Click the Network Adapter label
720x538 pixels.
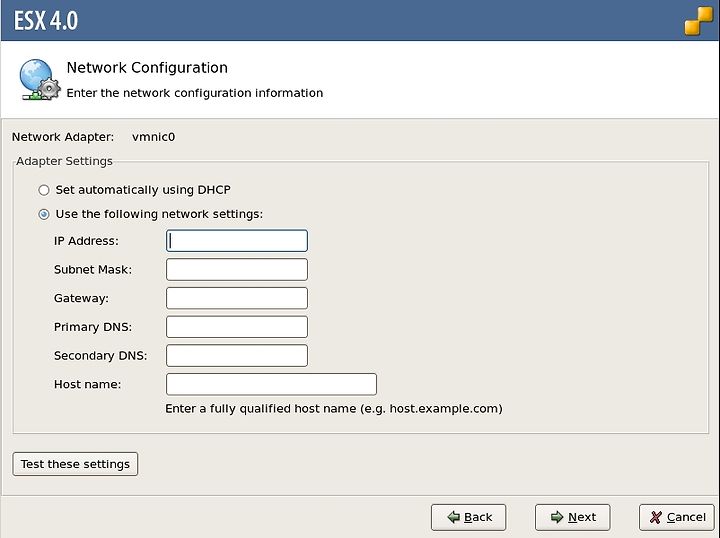pos(63,137)
